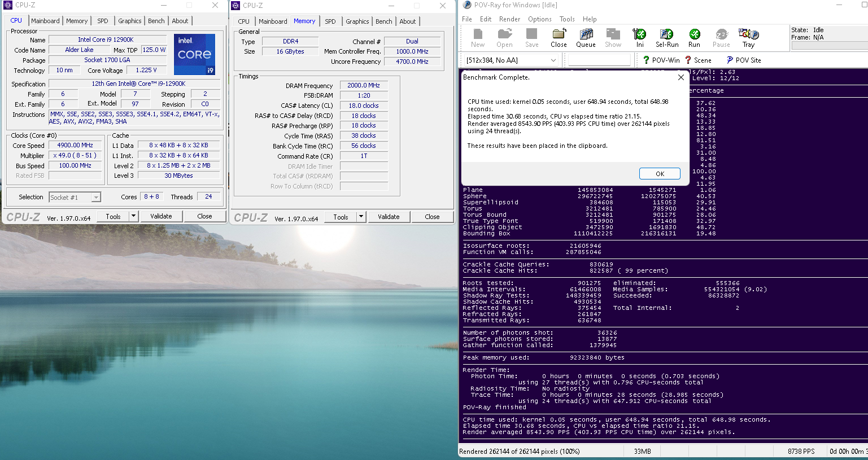
Task: Click the DRAM Frequency 2000.0 MHz value
Action: point(364,85)
